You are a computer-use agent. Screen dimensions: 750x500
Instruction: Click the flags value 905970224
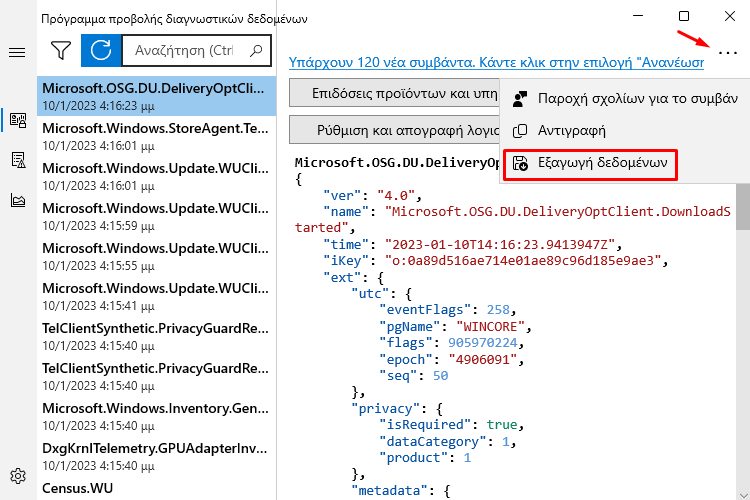click(483, 343)
